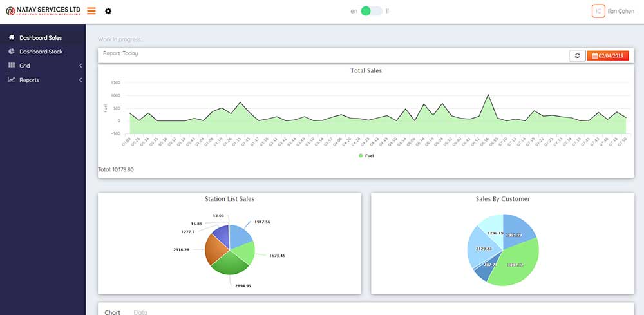644x315 pixels.
Task: Select the large green customer pie slice
Action: 516,263
